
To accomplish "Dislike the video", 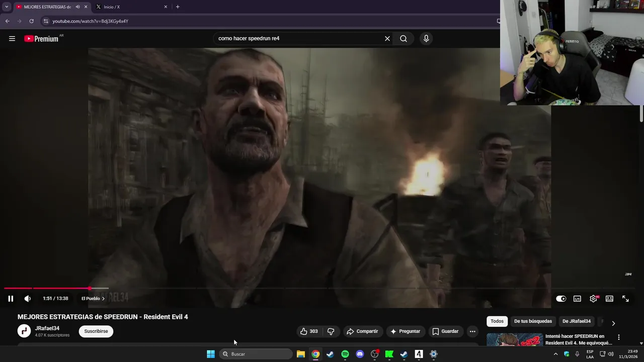I will tap(331, 331).
